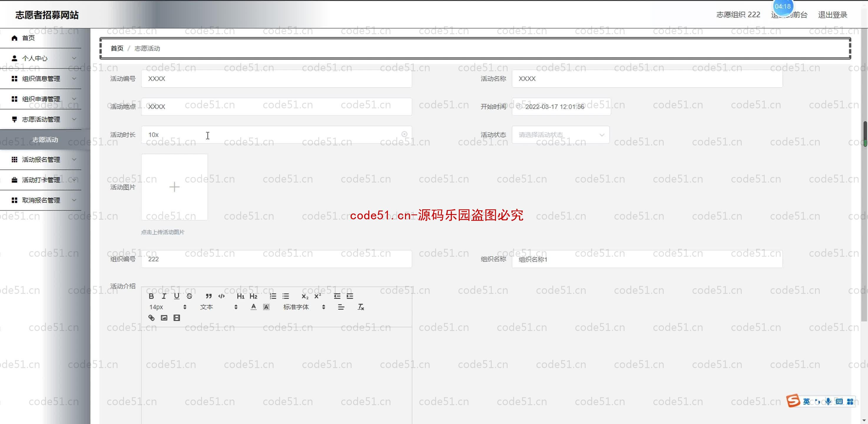Focus the 活动时长 input field

(x=276, y=135)
